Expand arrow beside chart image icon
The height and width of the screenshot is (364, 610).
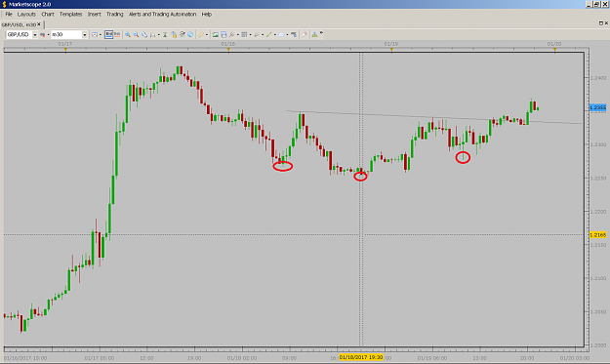[101, 34]
